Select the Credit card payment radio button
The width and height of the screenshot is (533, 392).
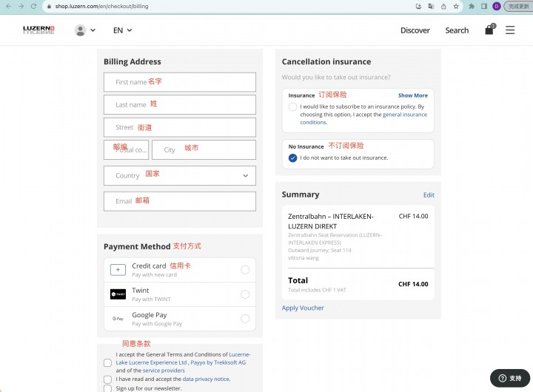tap(245, 270)
